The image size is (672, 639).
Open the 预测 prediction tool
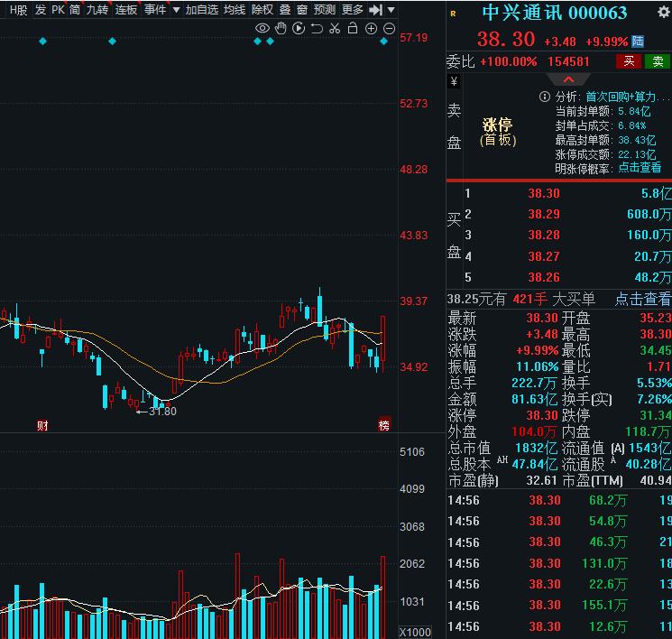(x=325, y=10)
